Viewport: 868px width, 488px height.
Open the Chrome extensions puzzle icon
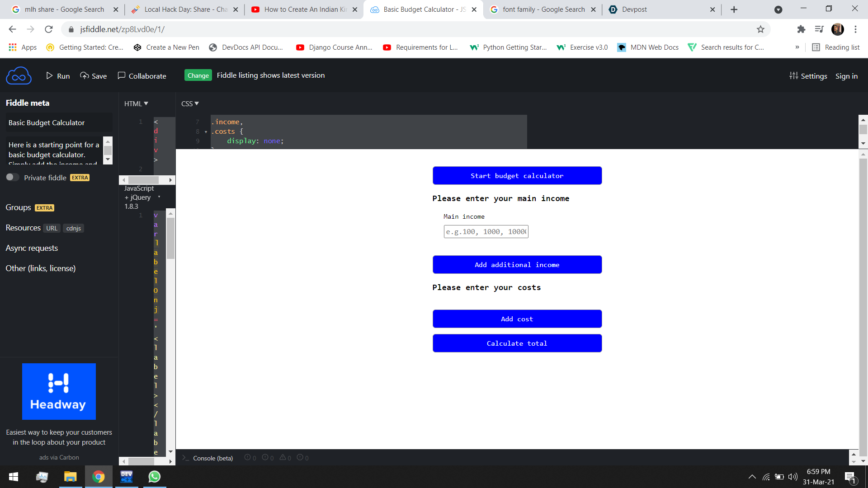(x=801, y=29)
